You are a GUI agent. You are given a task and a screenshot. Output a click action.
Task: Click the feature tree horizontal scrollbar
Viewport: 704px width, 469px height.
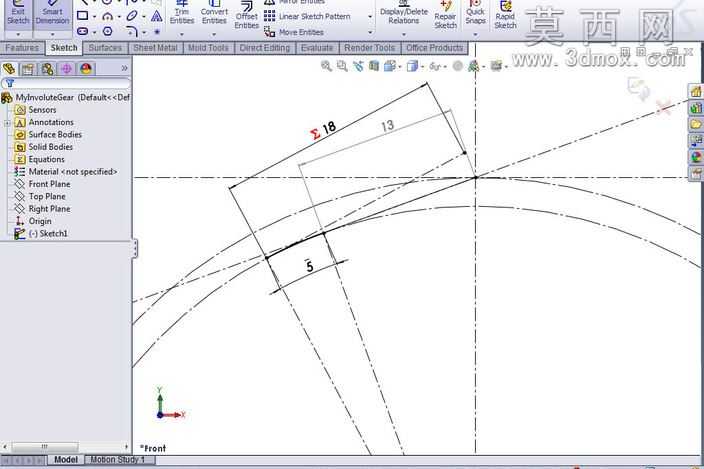[x=66, y=447]
